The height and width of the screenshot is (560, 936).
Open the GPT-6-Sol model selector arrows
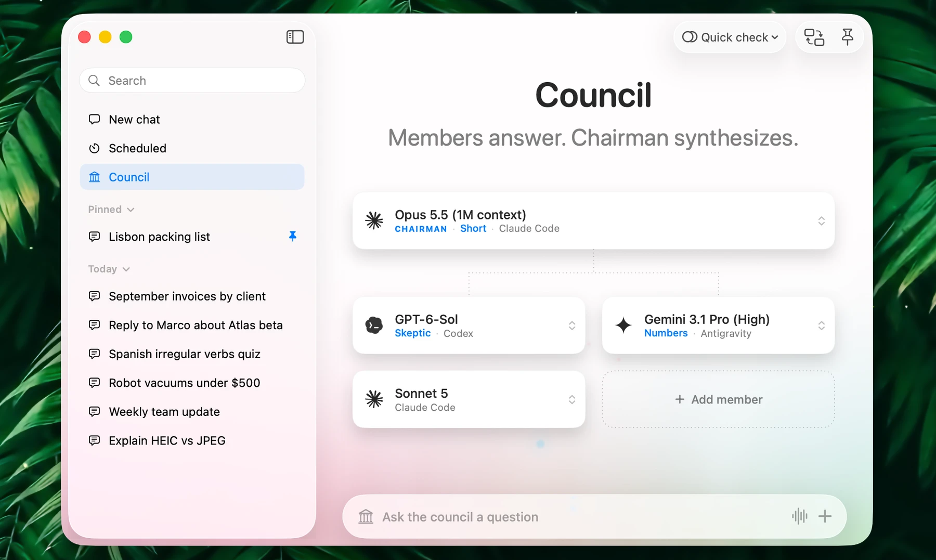click(x=571, y=325)
